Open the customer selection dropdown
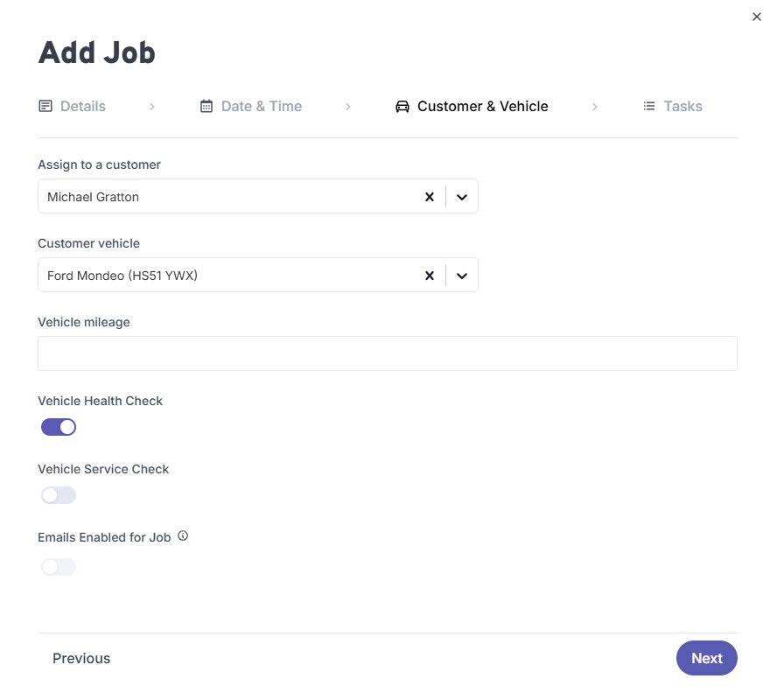770x700 pixels. pos(462,196)
